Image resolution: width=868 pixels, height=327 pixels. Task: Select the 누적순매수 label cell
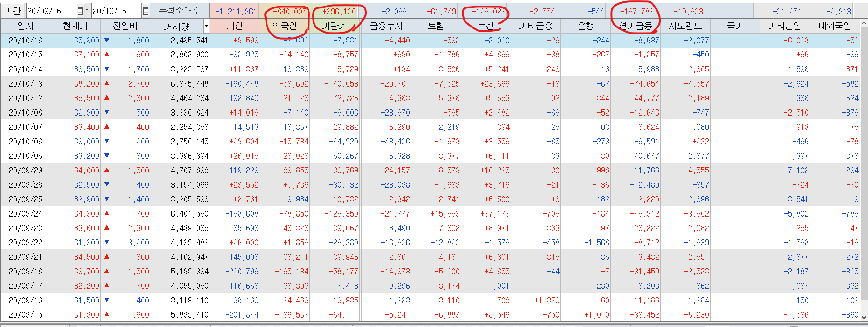tap(180, 11)
